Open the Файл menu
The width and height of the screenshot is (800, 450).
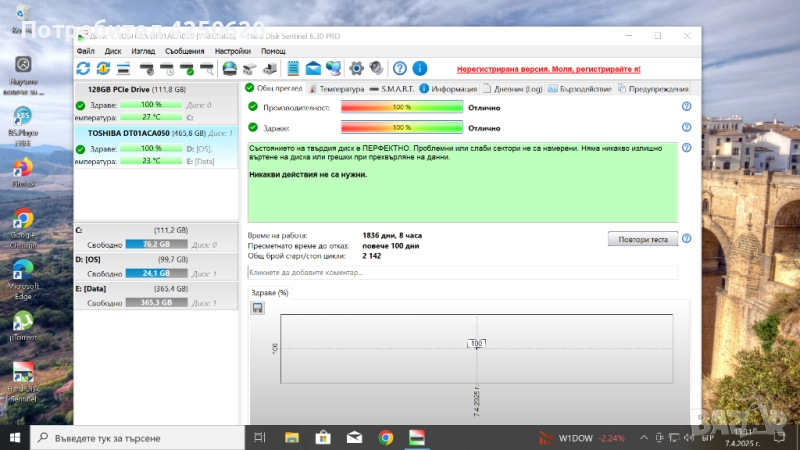[85, 50]
